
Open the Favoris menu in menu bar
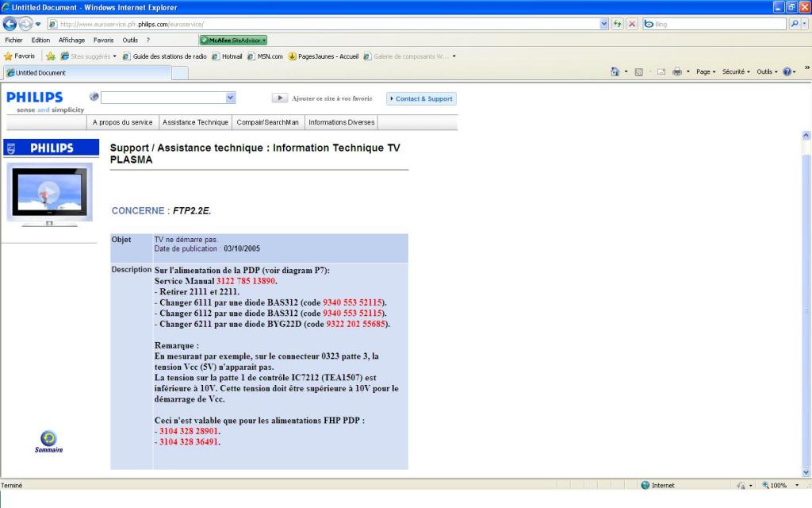coord(104,40)
